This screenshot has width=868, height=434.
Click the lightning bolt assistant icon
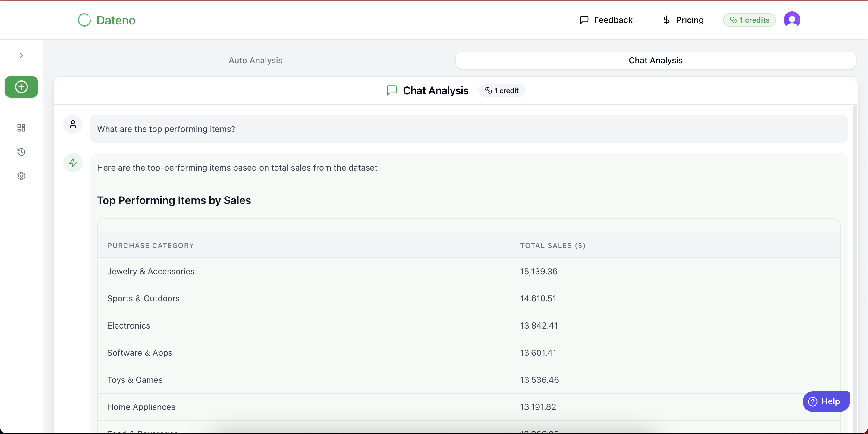pos(73,163)
